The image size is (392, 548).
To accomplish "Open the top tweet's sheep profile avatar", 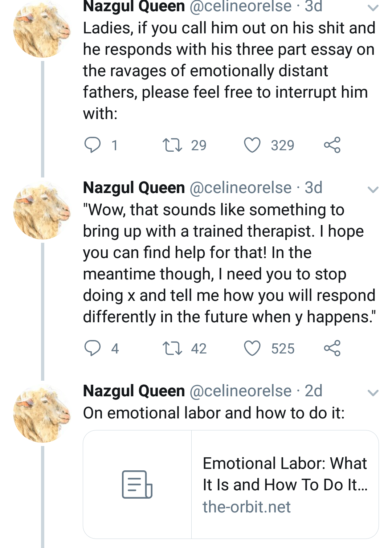I will tap(42, 29).
